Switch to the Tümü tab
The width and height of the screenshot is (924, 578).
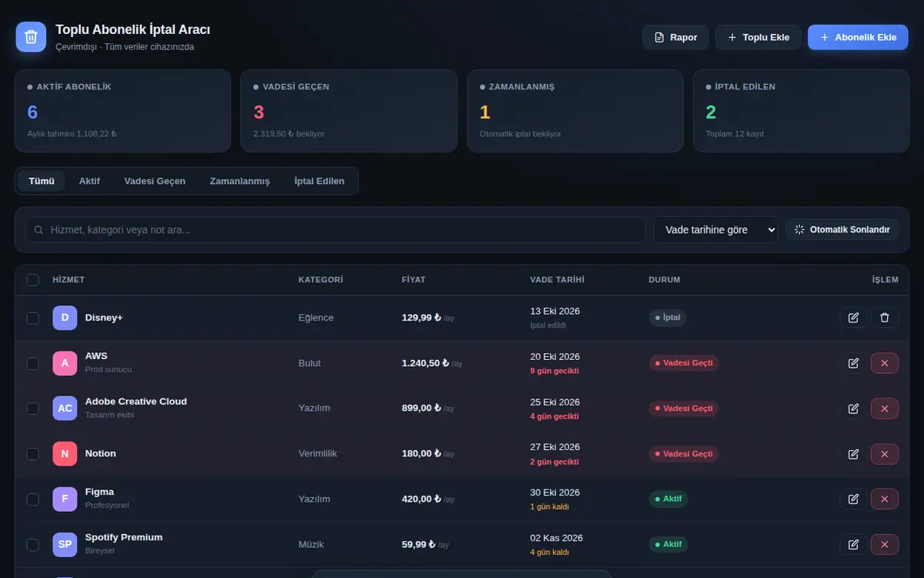point(42,181)
